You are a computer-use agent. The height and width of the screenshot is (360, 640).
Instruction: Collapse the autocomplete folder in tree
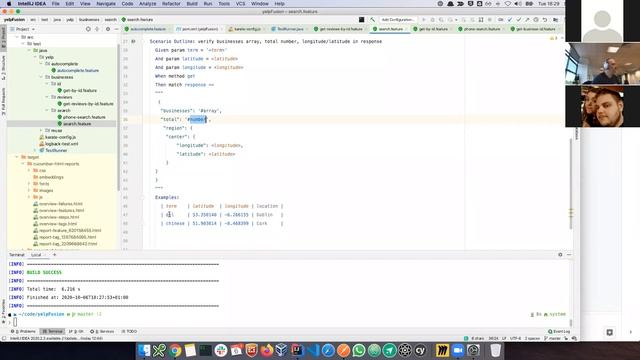[x=41, y=64]
